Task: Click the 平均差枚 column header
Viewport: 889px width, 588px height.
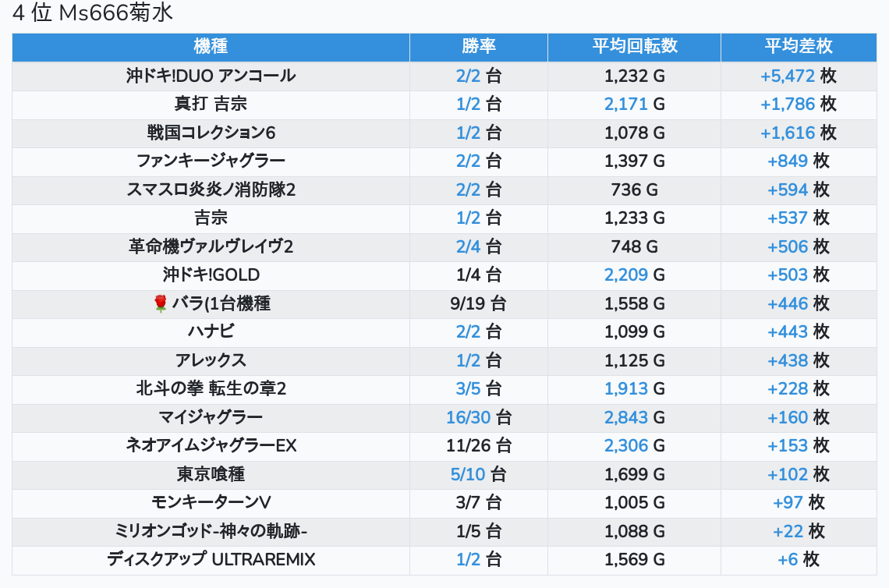Action: pos(799,47)
